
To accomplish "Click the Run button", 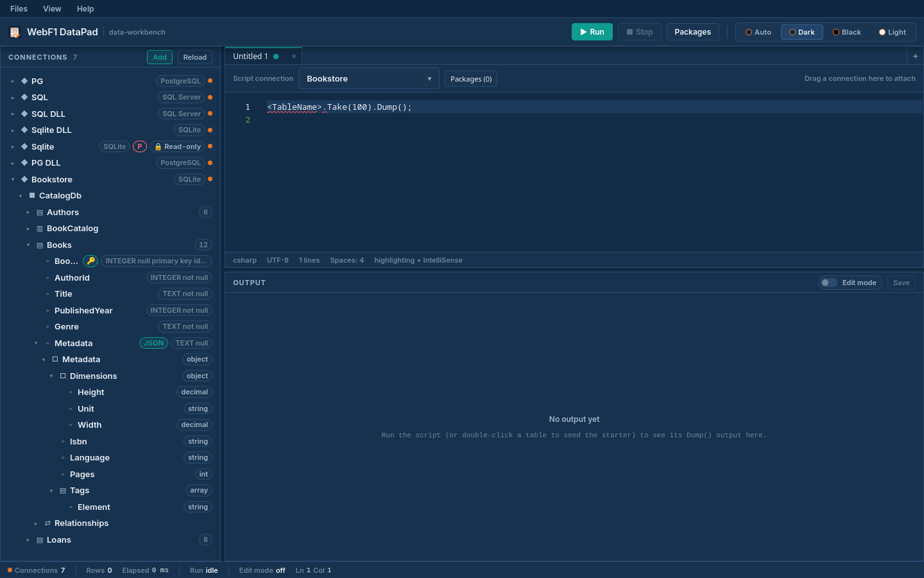I will [x=592, y=32].
